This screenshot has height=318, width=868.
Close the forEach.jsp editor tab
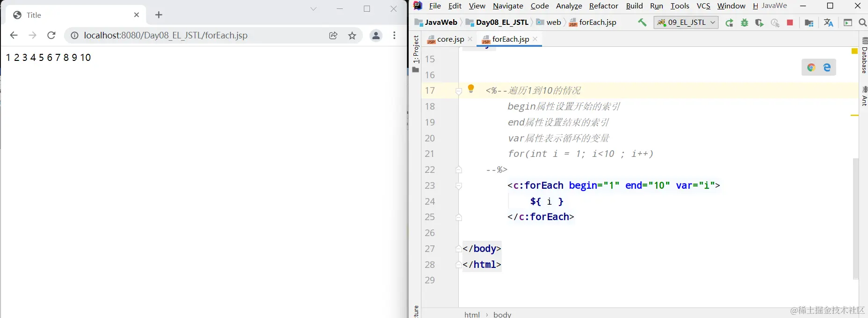535,39
